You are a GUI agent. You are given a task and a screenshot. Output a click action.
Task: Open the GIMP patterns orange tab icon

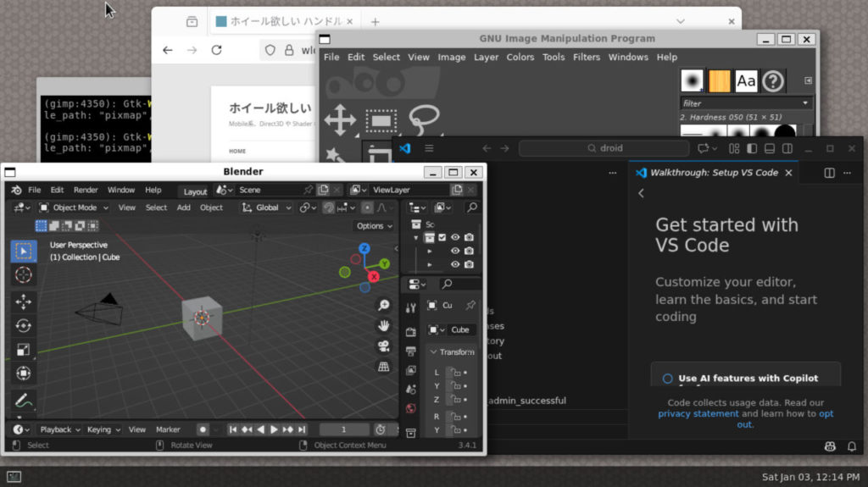[x=719, y=80]
